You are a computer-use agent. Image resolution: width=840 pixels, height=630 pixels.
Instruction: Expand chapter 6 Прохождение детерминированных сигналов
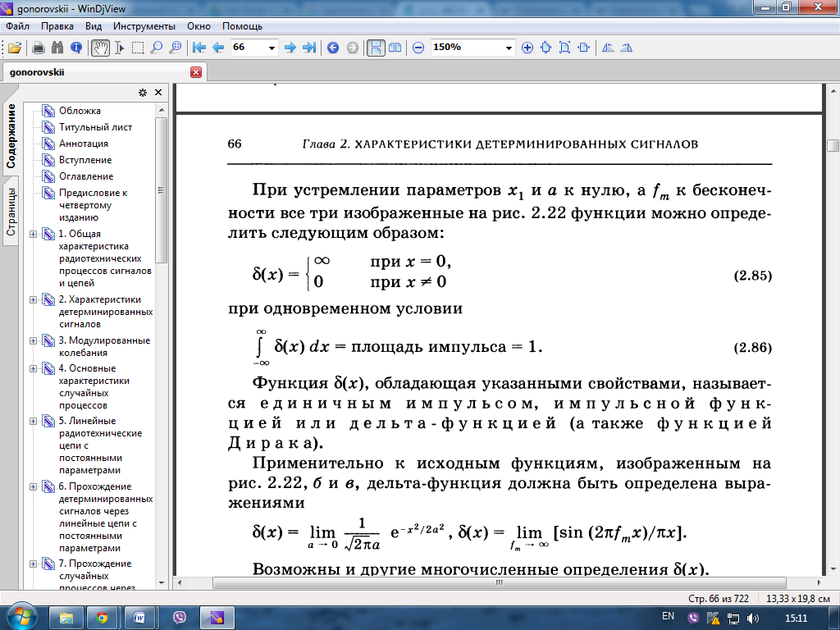coord(33,487)
